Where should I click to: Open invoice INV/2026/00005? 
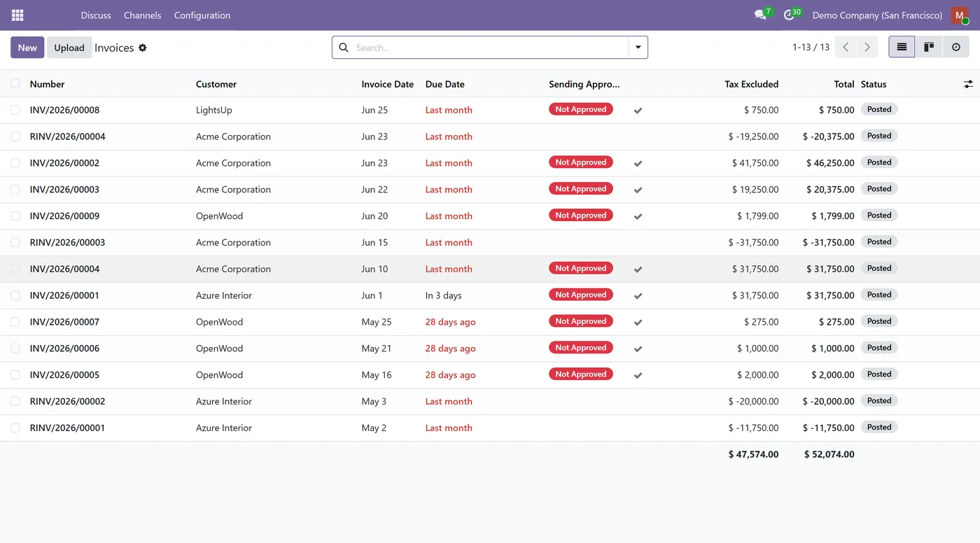64,375
